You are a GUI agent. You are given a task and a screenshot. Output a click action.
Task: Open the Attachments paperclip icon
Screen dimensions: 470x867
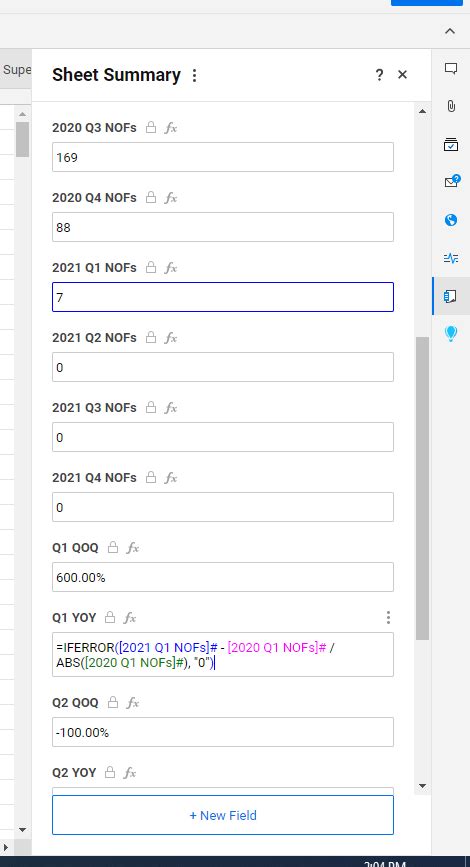coord(451,106)
